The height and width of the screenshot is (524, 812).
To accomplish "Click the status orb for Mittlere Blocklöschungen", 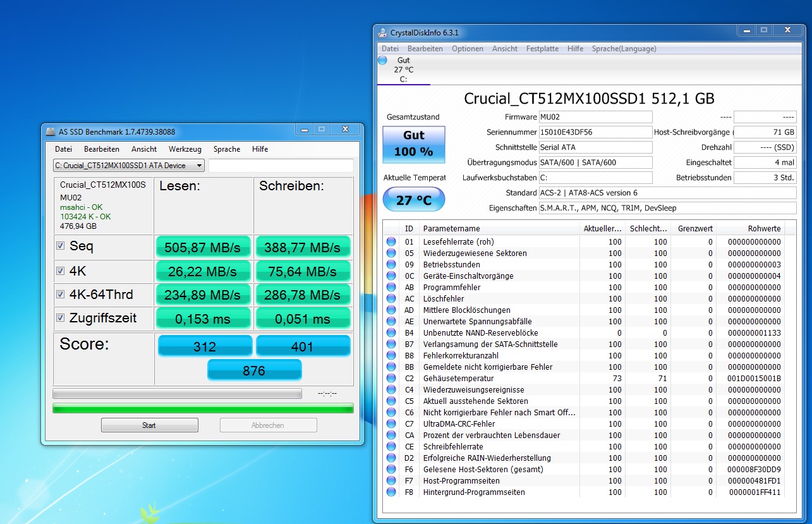I will click(391, 310).
